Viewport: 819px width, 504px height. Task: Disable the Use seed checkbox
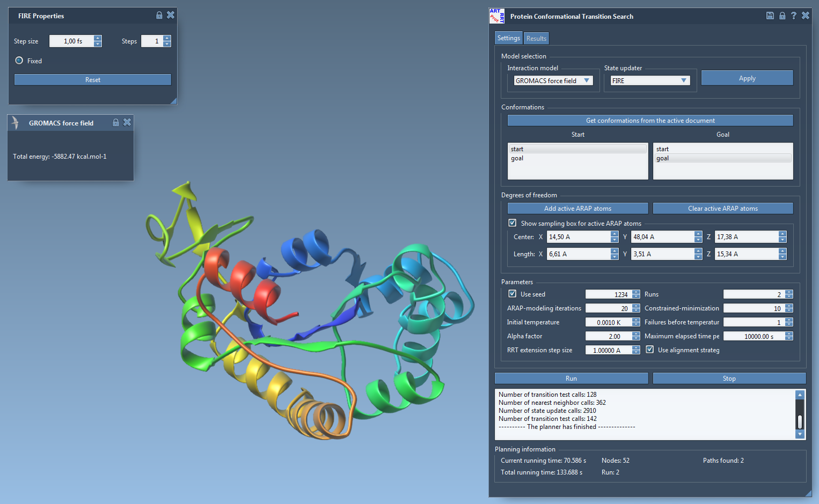coord(513,294)
